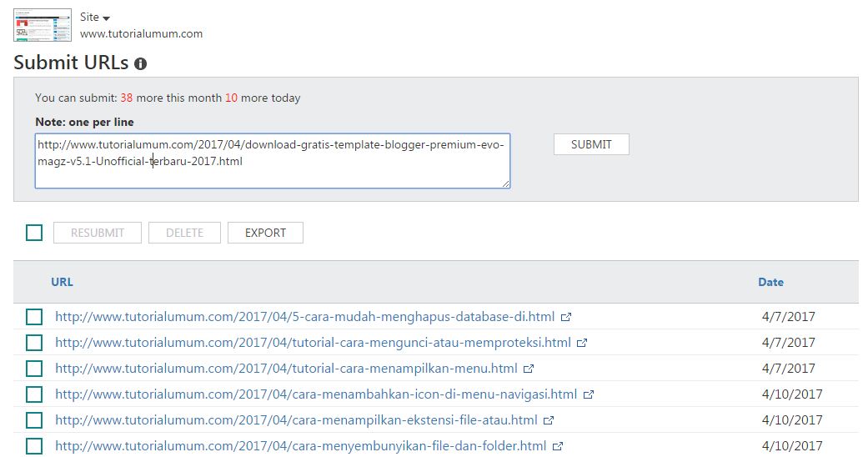Click the SUBMIT button
This screenshot has width=868, height=457.
pyautogui.click(x=591, y=144)
